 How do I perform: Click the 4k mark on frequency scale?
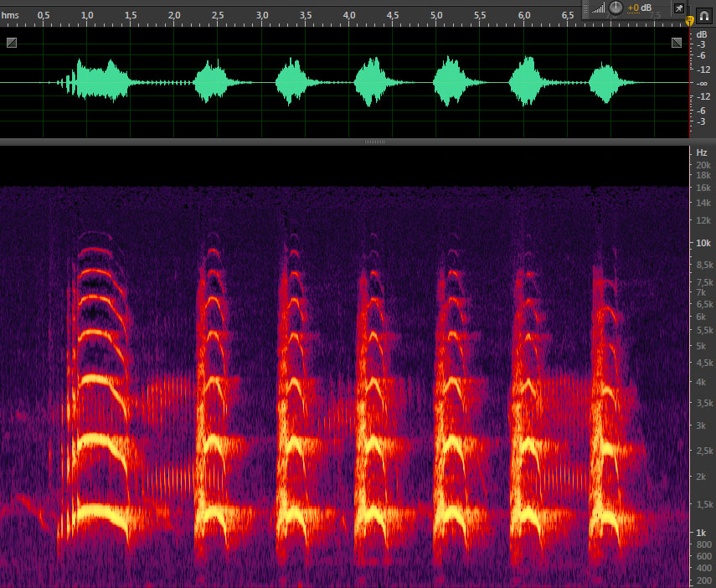tap(701, 382)
